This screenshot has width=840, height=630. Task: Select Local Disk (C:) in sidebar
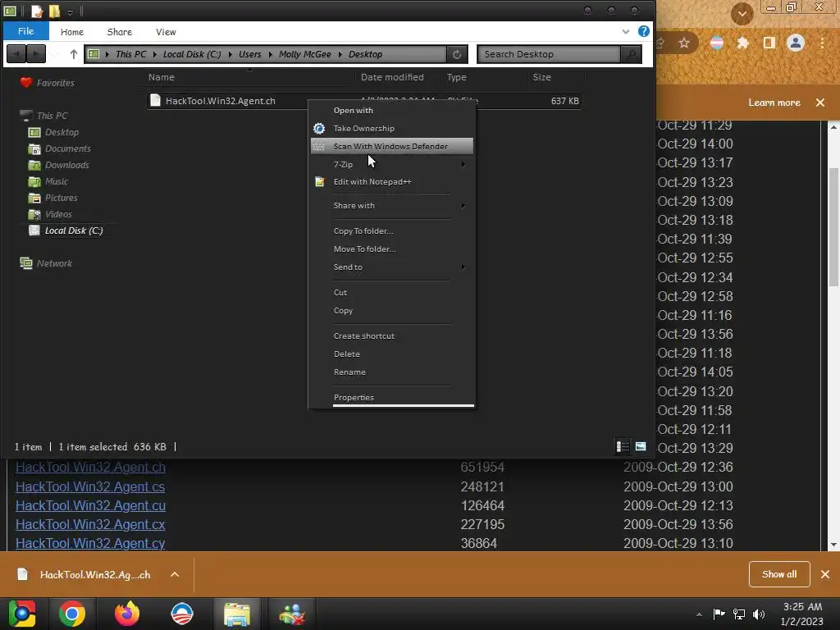(73, 231)
